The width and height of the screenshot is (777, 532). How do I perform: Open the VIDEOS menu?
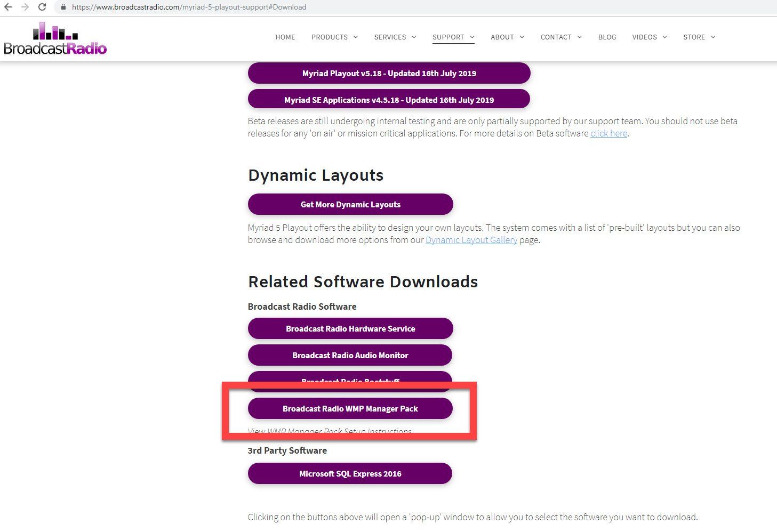click(x=644, y=37)
